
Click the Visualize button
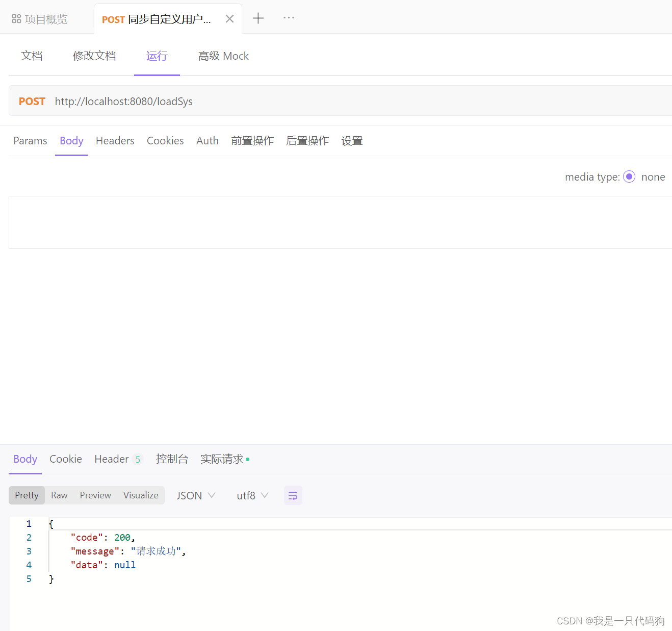coord(140,495)
